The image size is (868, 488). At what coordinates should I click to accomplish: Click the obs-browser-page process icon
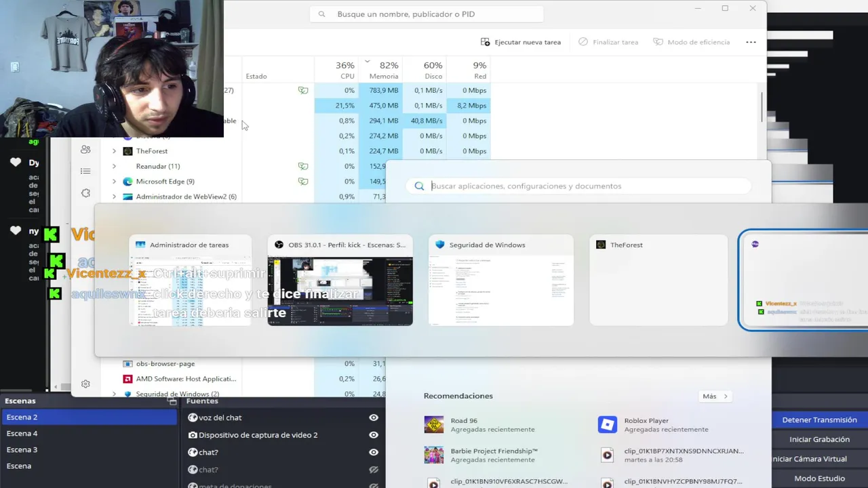click(x=127, y=364)
